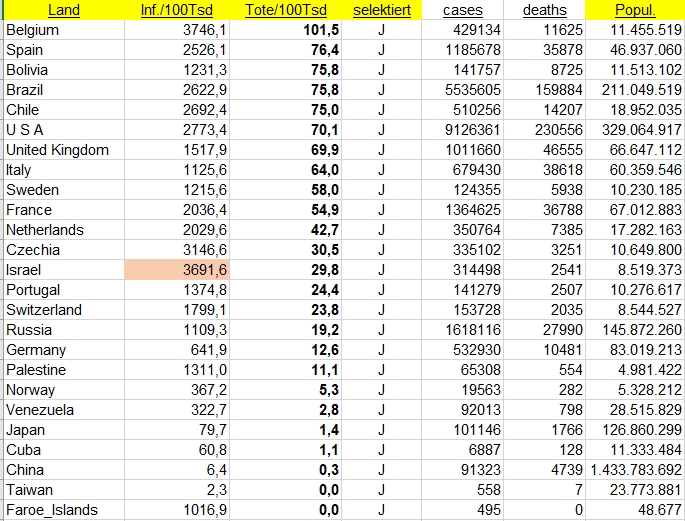Select the 'selektiert' column header
685x521 pixels.
381,10
